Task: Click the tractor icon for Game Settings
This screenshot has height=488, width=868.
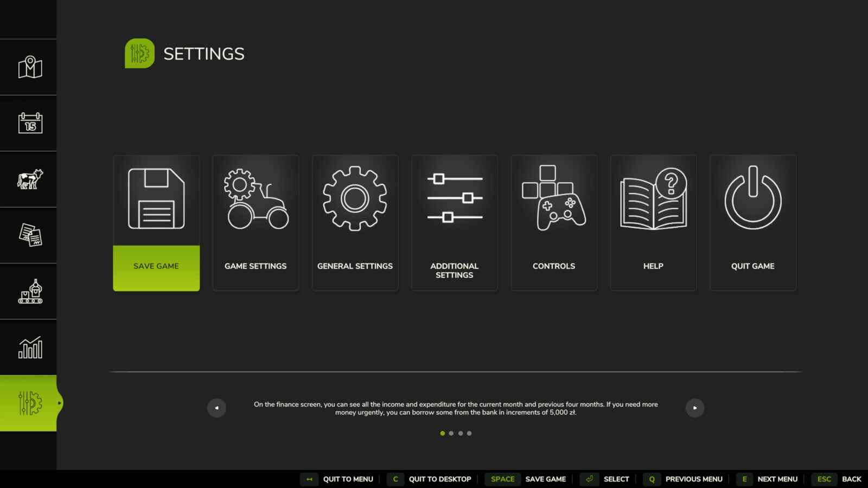Action: (256, 198)
